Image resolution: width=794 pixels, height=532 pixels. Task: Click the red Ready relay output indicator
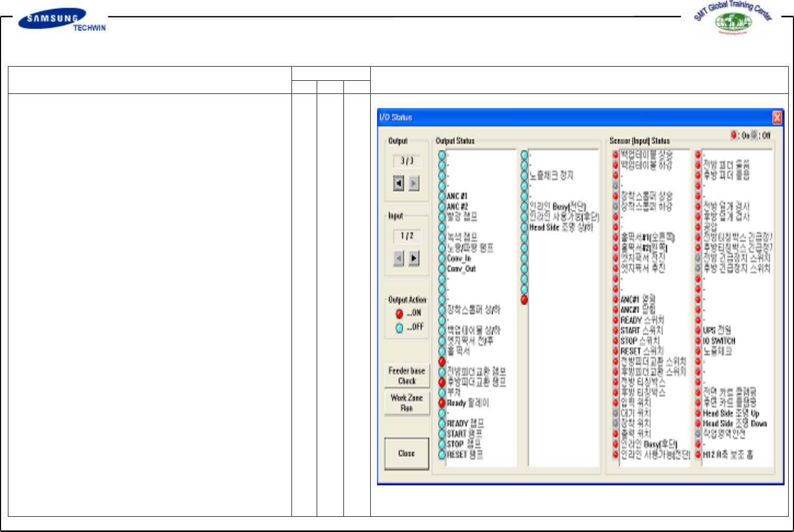point(442,403)
